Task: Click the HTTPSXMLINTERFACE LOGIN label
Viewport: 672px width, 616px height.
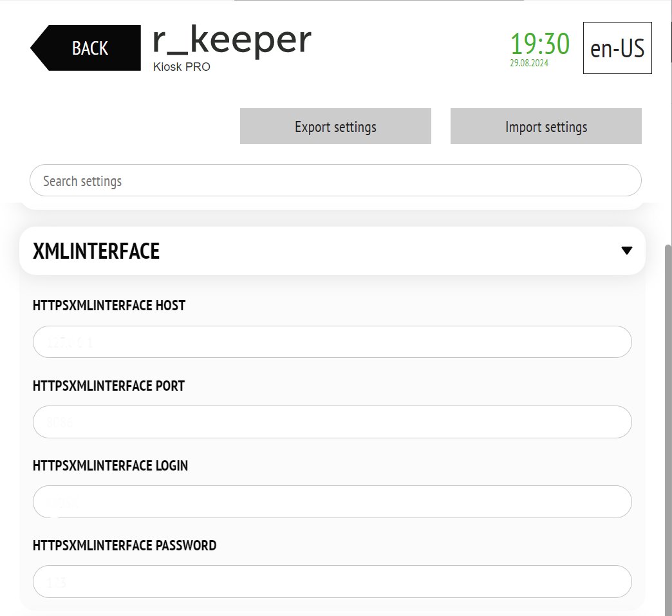Action: click(x=110, y=465)
